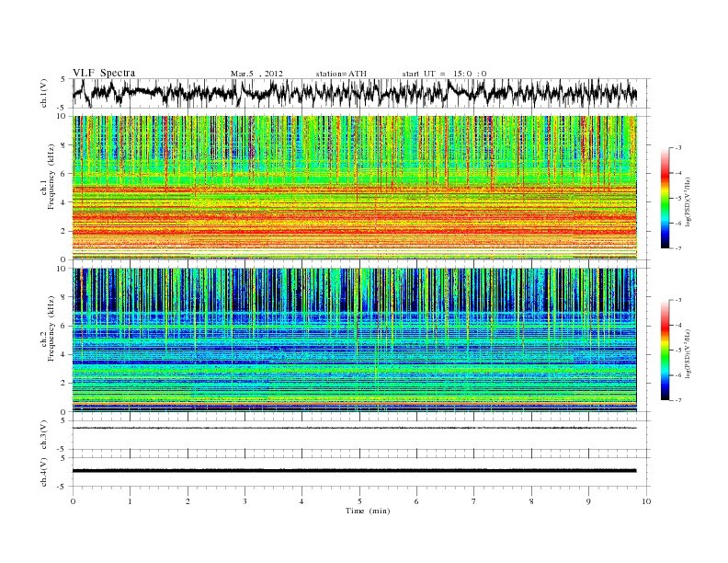Click time axis tick label "8"
This screenshot has height=563, width=728.
pyautogui.click(x=531, y=501)
